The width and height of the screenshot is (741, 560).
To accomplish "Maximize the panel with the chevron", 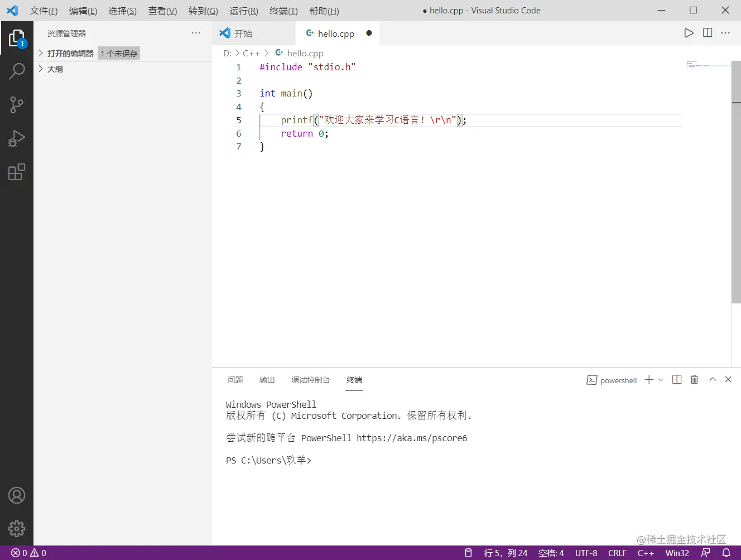I will [x=713, y=379].
